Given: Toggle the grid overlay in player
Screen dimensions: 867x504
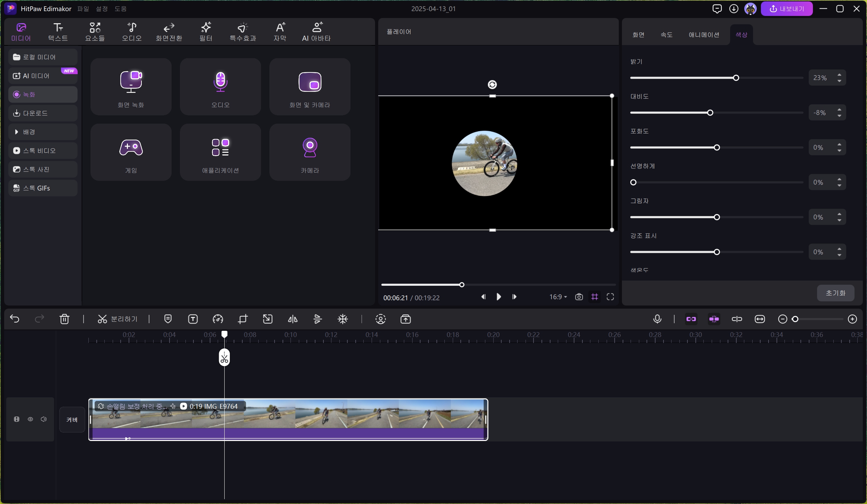Looking at the screenshot, I should 595,297.
